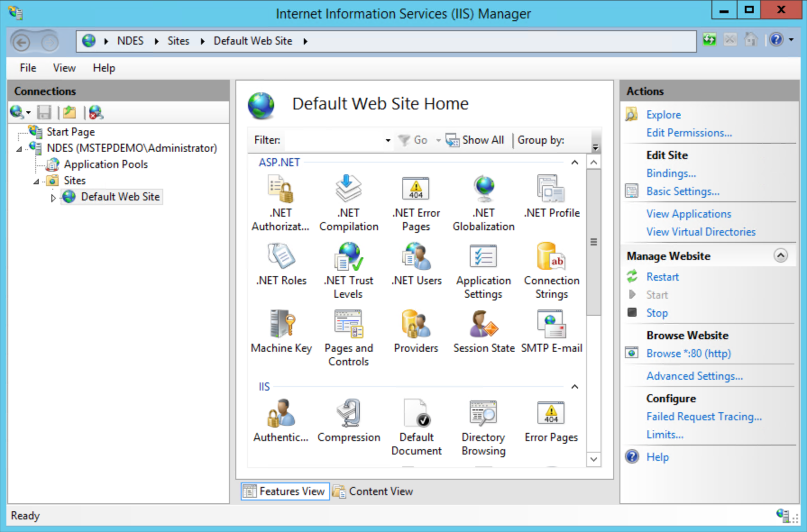Open Bindings for the site

(671, 173)
